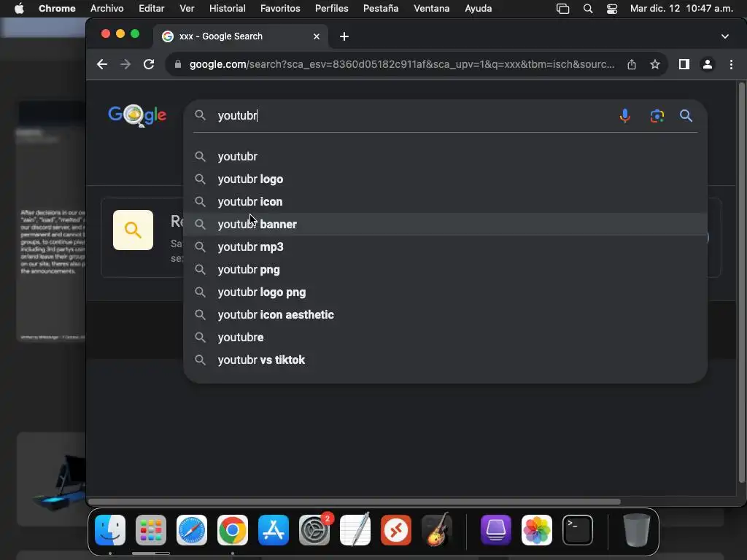Open Apple Configurator from the Dock

coord(496,530)
